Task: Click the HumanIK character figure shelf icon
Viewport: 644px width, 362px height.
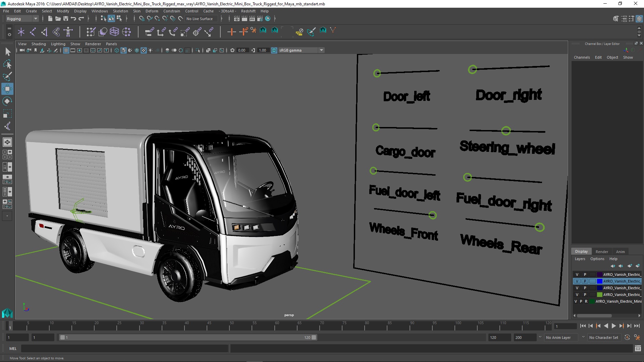Action: pyautogui.click(x=68, y=32)
